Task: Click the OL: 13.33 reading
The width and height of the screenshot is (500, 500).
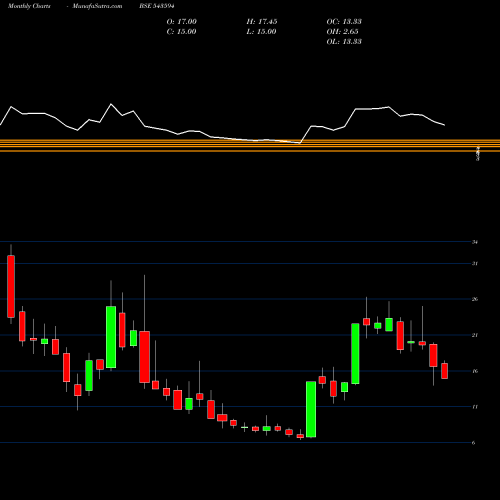Action: (344, 42)
